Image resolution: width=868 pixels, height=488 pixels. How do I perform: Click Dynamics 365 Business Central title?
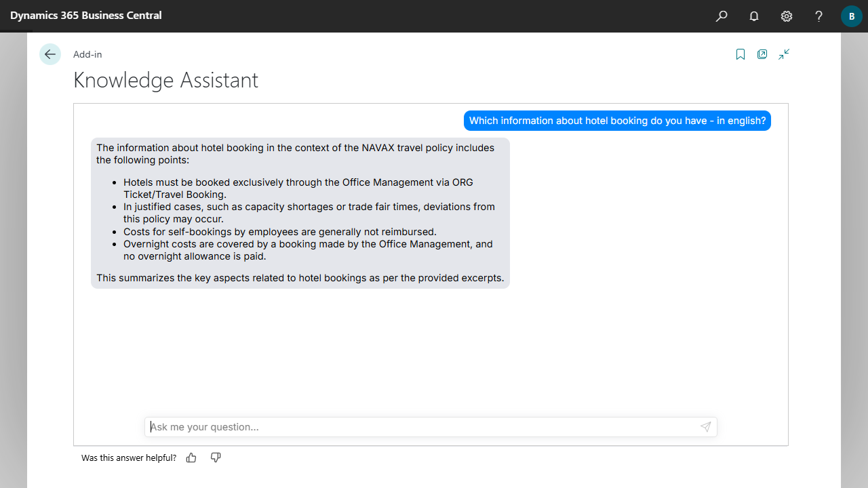tap(86, 15)
